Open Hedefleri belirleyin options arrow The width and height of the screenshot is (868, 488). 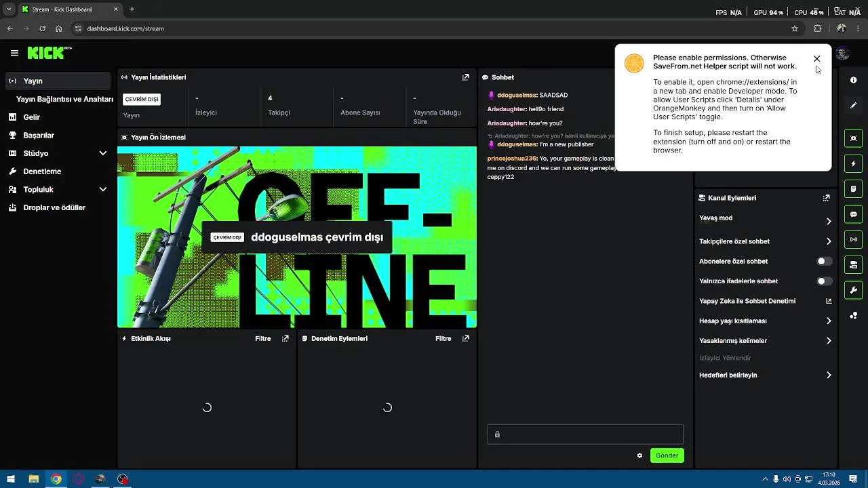[x=829, y=375]
